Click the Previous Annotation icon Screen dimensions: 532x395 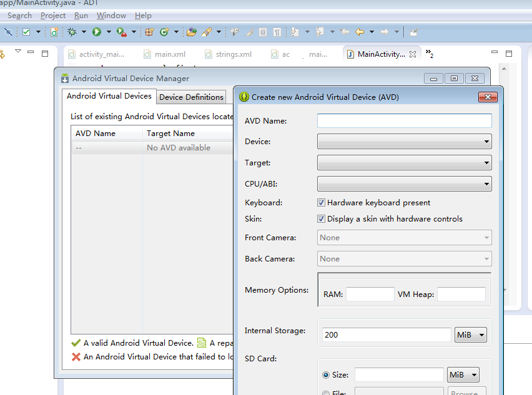tap(320, 32)
